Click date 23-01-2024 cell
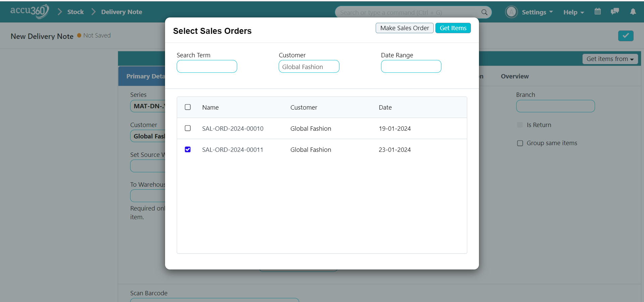 pyautogui.click(x=395, y=149)
